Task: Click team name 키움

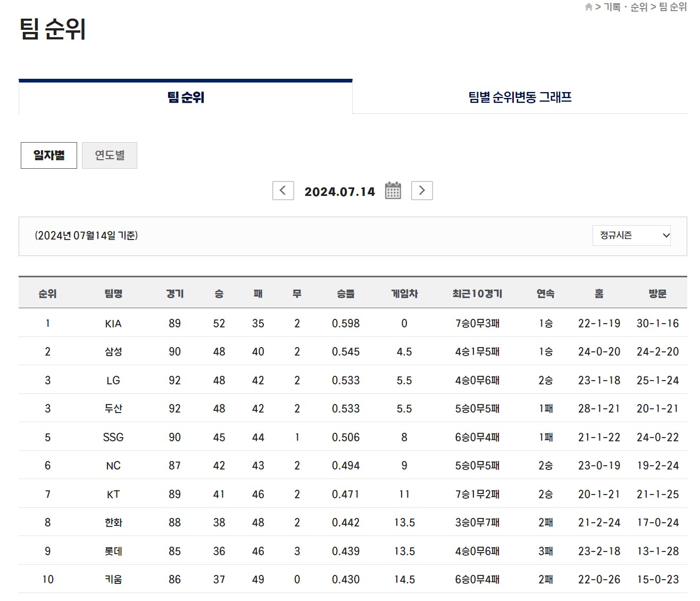Action: [113, 580]
